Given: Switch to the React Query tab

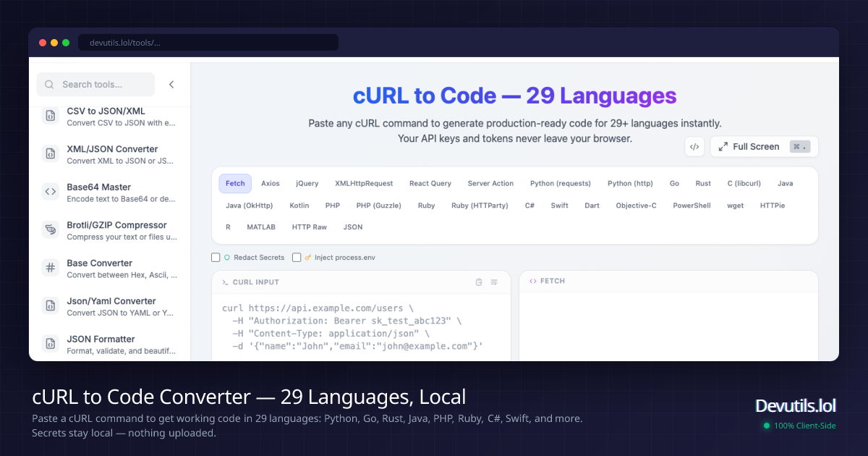Looking at the screenshot, I should pyautogui.click(x=430, y=184).
